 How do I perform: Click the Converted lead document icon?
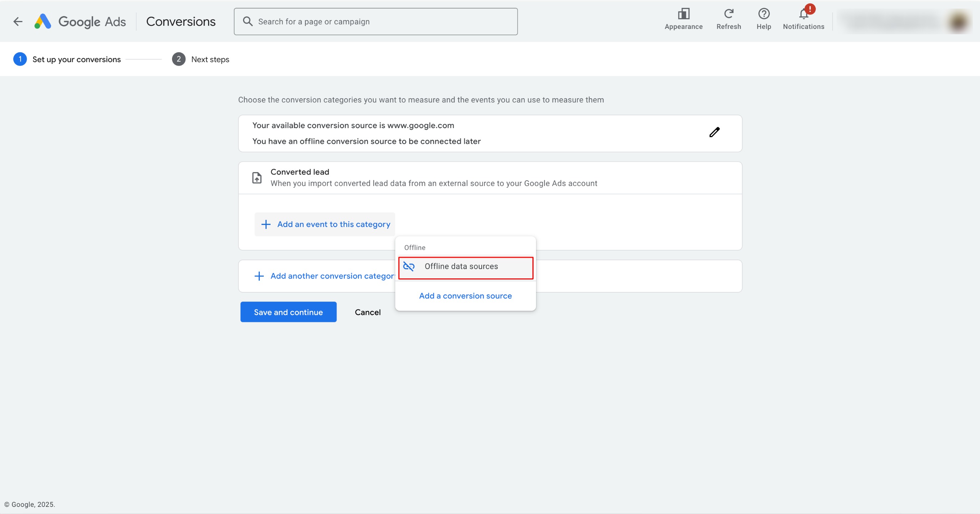pyautogui.click(x=257, y=178)
